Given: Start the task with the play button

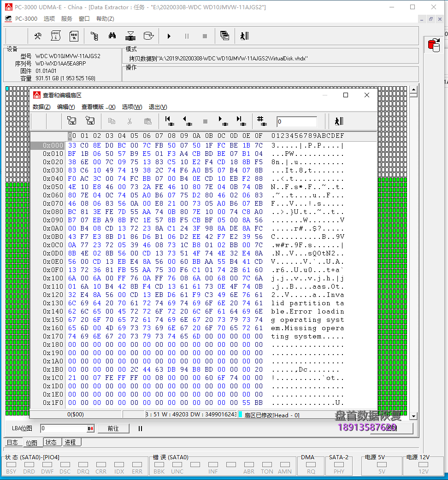Looking at the screenshot, I should pyautogui.click(x=169, y=36).
